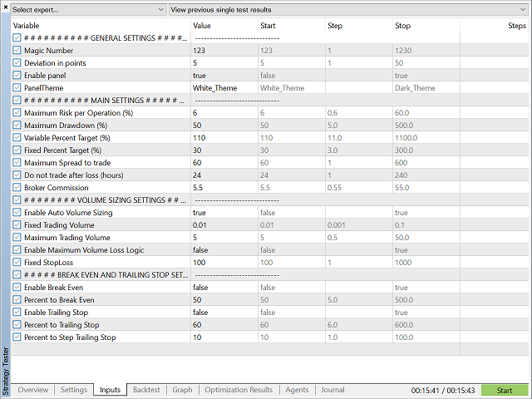Viewport: 532px width, 399px height.
Task: Switch to the Agents tab
Action: tap(297, 390)
